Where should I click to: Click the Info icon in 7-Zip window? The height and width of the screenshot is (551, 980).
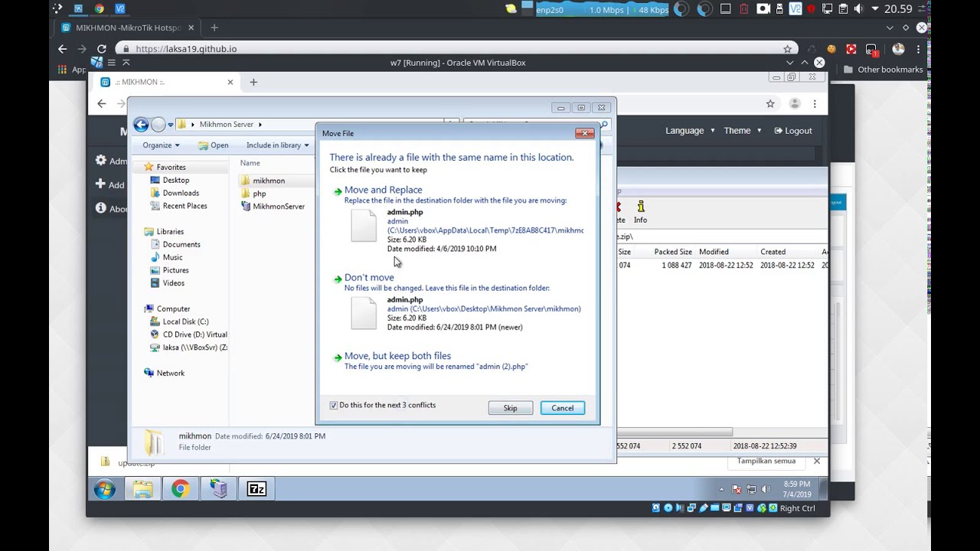coord(640,212)
